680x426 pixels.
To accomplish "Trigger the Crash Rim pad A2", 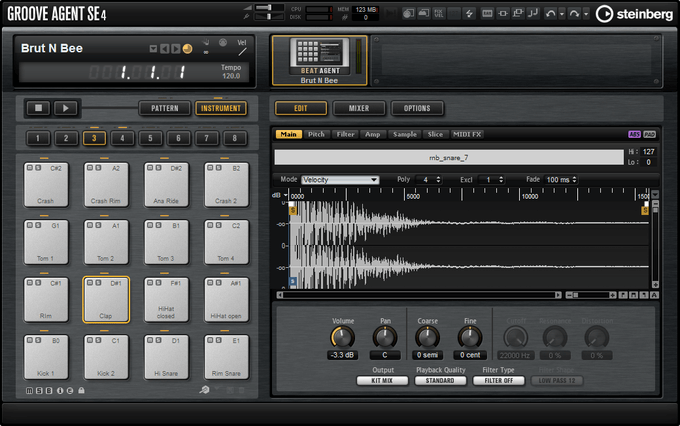I will 106,184.
